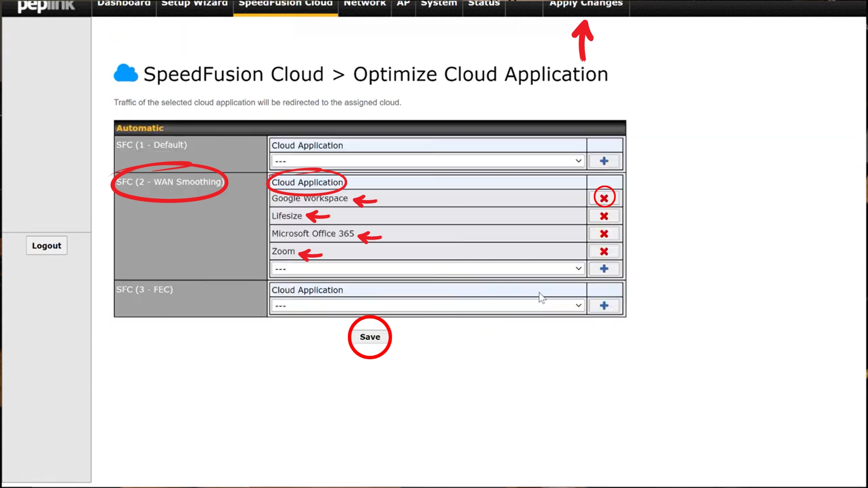
Task: Click the blue SpeedFusion Cloud icon
Action: pos(126,73)
